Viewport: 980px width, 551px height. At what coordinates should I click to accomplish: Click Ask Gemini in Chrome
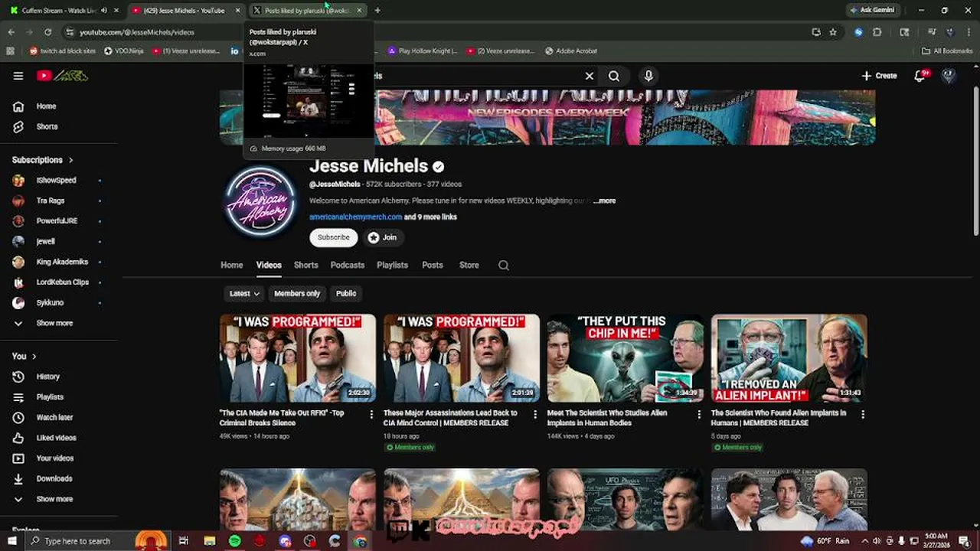pos(872,10)
